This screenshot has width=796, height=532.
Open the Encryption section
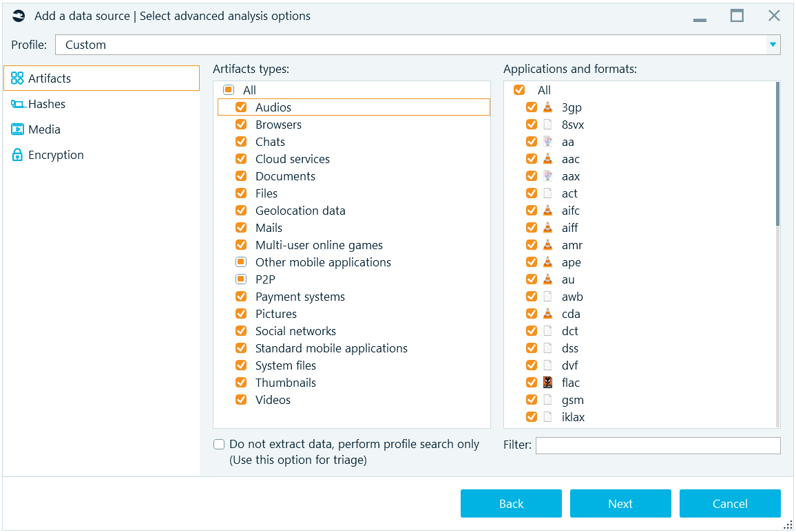point(56,155)
